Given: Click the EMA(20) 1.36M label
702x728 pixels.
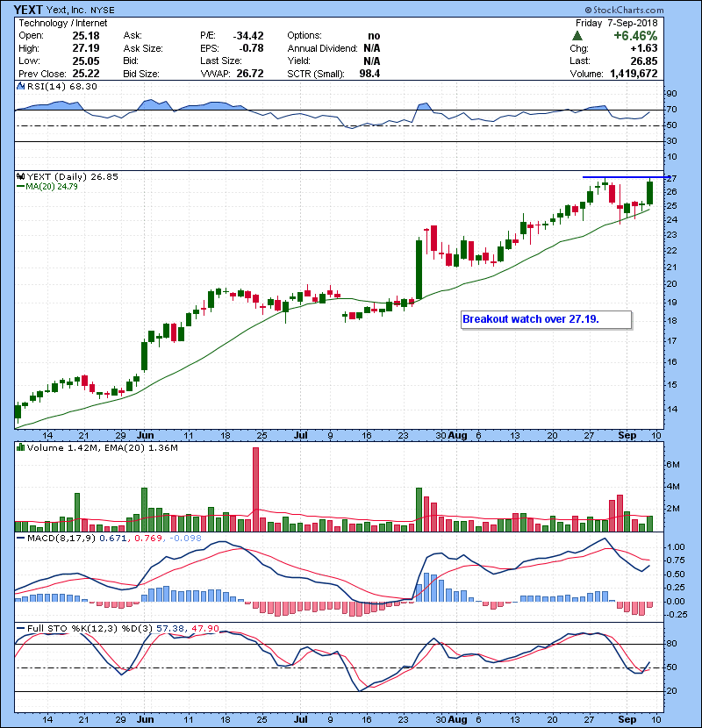Looking at the screenshot, I should click(x=141, y=447).
